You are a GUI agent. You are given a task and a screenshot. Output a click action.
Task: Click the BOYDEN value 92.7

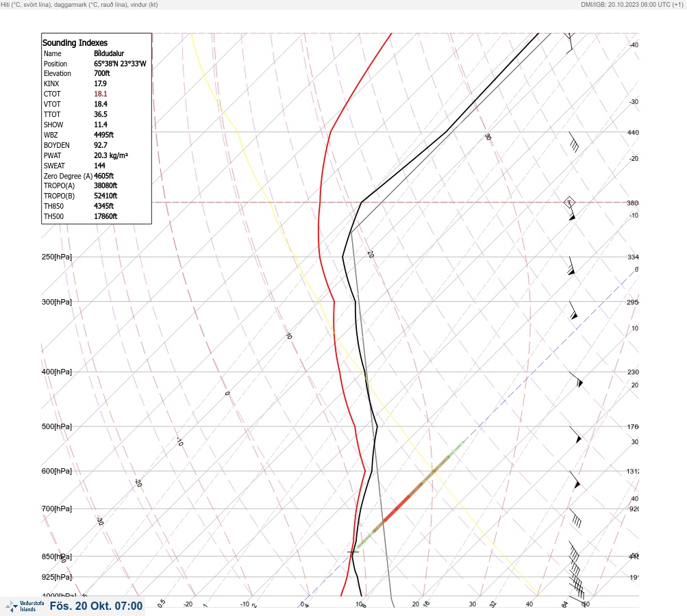pos(100,145)
